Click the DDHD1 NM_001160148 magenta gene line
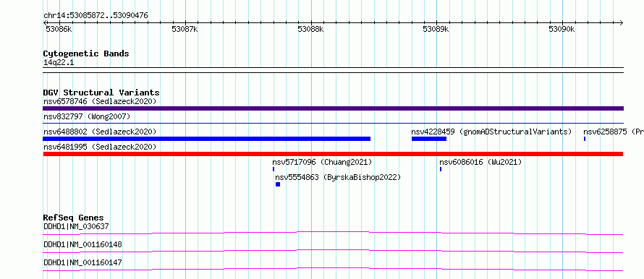Image resolution: width=644 pixels, height=279 pixels. coord(333,251)
